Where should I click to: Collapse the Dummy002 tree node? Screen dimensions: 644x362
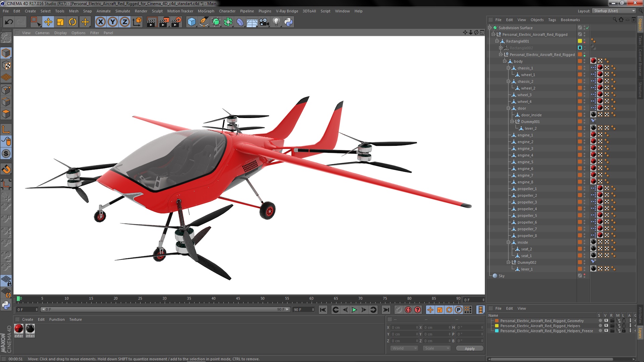[508, 262]
